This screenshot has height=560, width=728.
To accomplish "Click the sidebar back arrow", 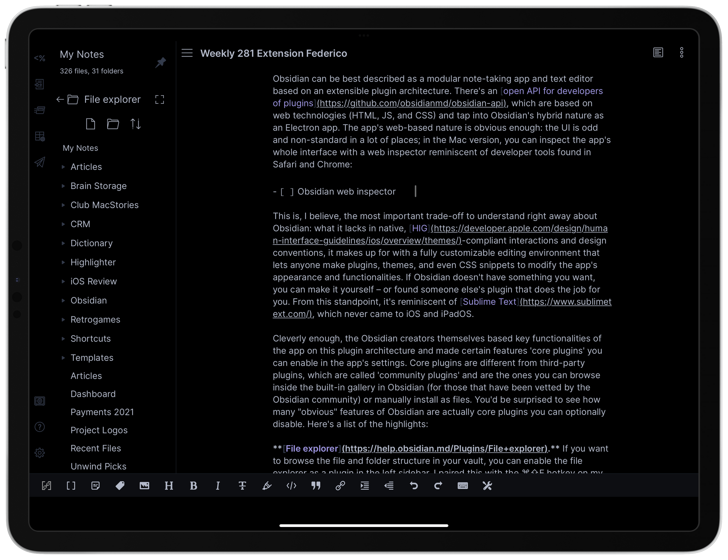I will point(60,99).
